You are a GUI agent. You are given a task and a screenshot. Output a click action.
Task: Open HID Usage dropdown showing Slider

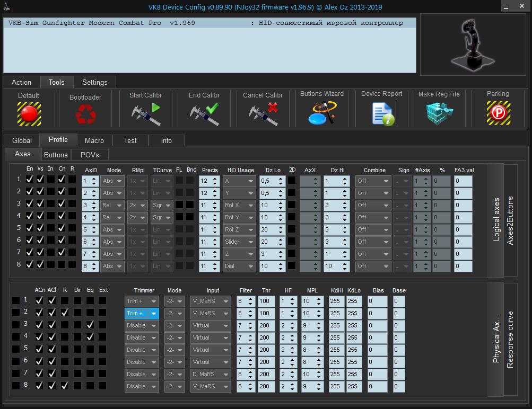239,242
